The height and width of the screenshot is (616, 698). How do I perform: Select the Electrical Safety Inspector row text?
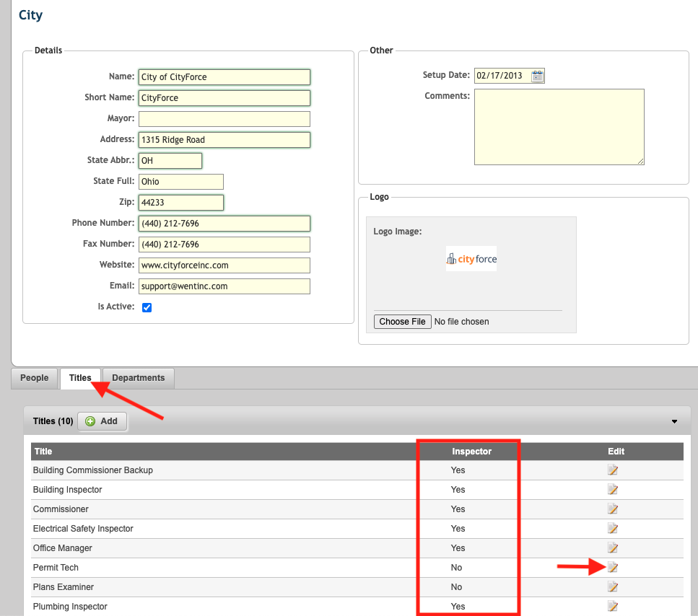click(83, 529)
